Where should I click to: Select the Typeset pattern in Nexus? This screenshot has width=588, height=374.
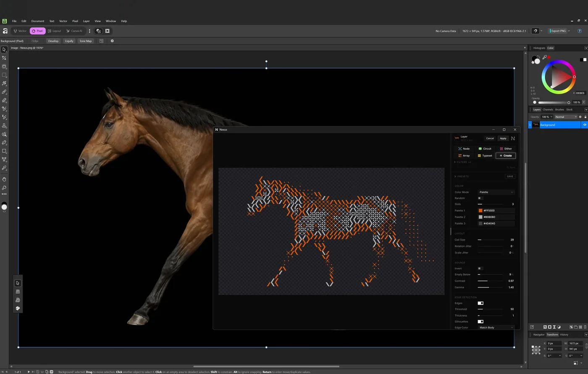point(485,155)
